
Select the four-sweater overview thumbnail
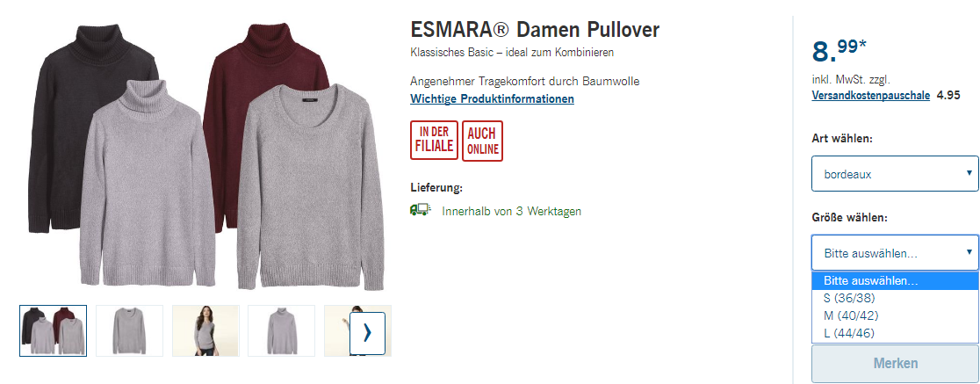pos(53,331)
